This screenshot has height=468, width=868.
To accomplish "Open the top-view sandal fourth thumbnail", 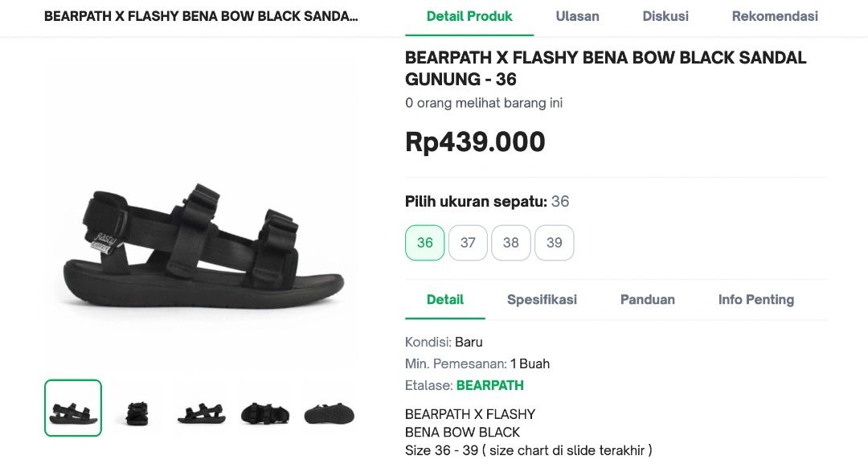I will (x=264, y=408).
